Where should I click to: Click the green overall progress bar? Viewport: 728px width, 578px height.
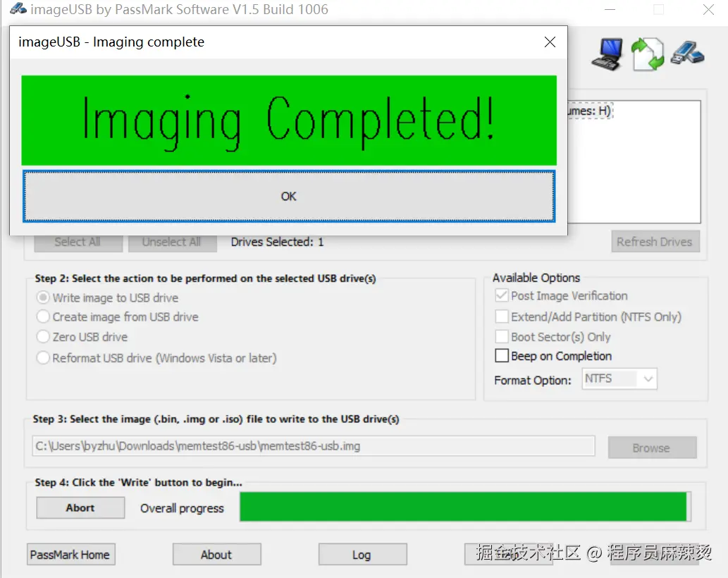464,507
